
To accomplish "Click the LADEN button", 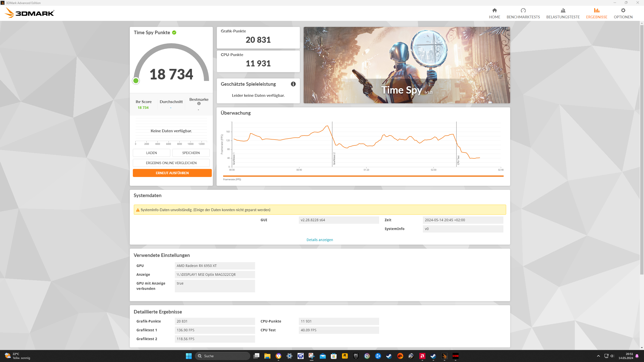I will coord(151,153).
